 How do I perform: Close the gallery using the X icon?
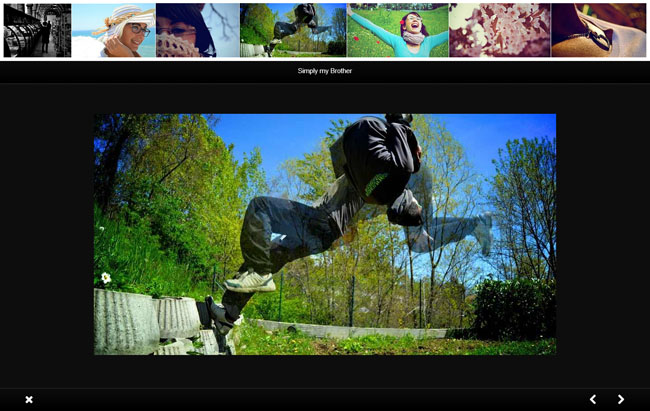point(29,399)
